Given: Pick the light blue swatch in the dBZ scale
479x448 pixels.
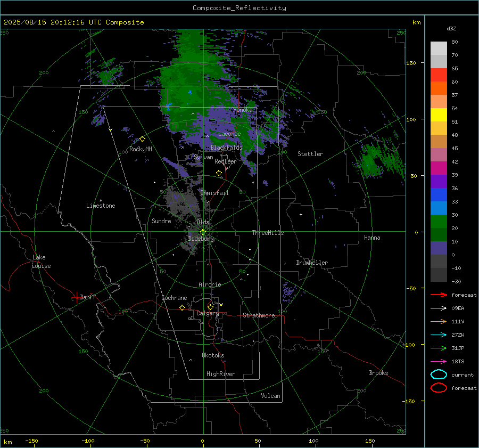Looking at the screenshot, I should pos(439,208).
